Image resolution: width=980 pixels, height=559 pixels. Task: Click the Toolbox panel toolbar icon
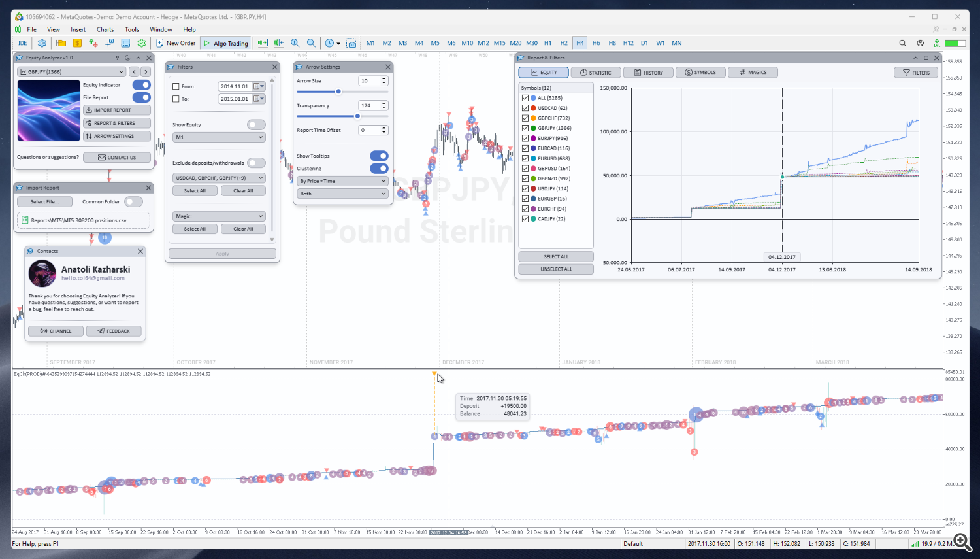tap(125, 43)
